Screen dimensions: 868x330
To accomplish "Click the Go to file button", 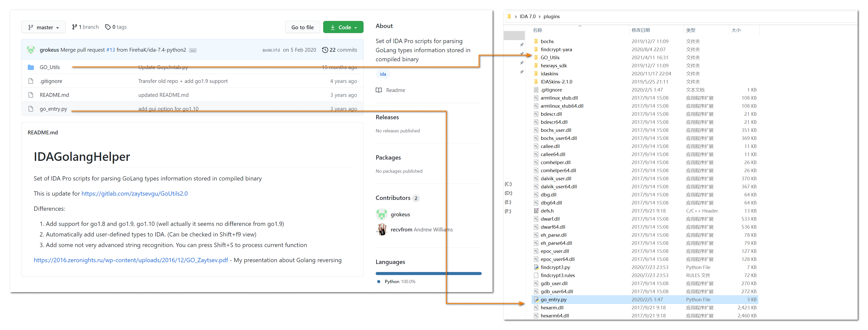I will pyautogui.click(x=302, y=27).
